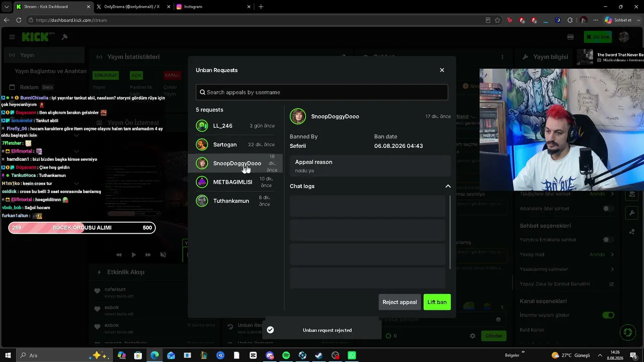Click the Go live button
Image resolution: width=644 pixels, height=362 pixels.
598,37
